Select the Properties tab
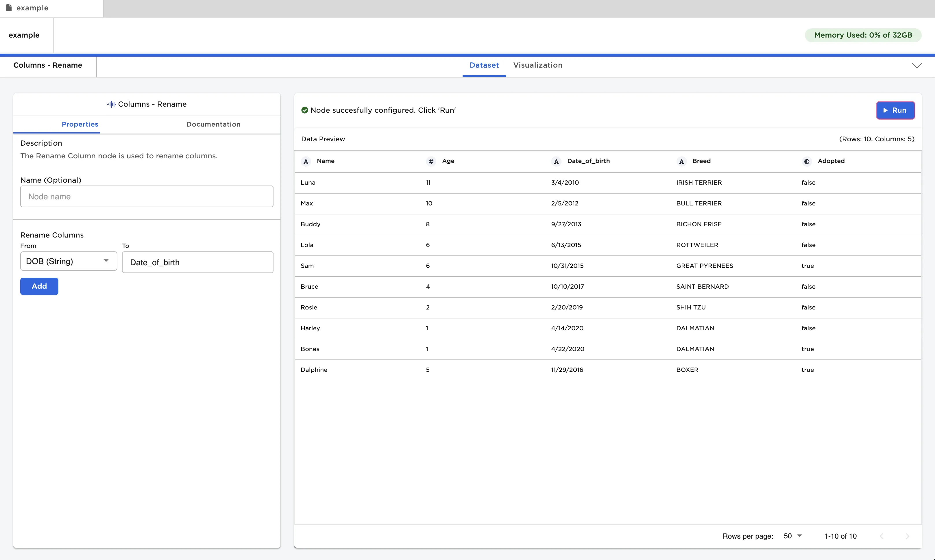Image resolution: width=935 pixels, height=560 pixels. click(x=80, y=124)
